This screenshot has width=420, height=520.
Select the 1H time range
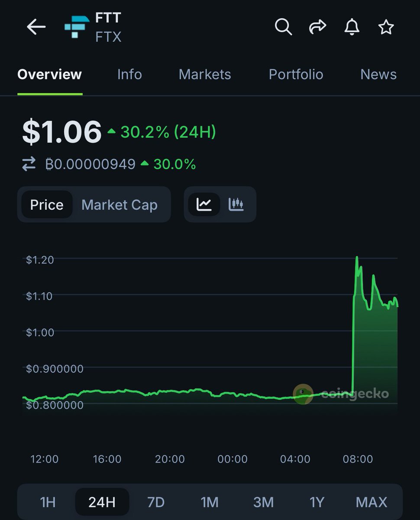pos(48,502)
